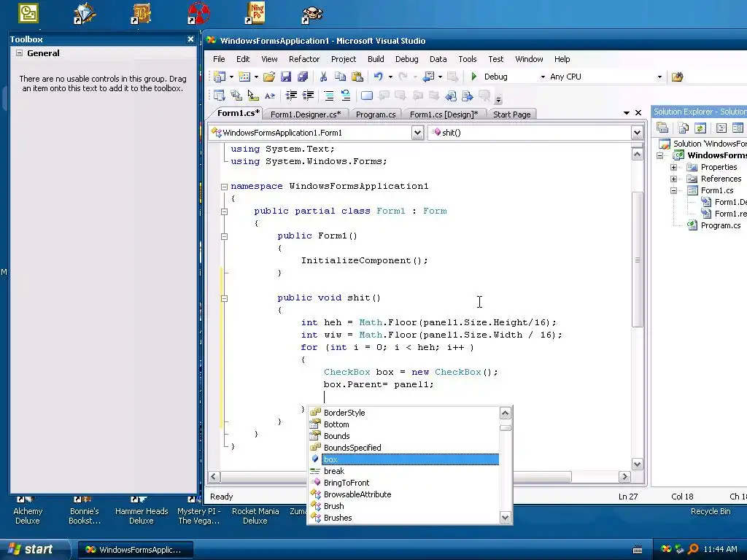Viewport: 747px width, 560px height.
Task: Select 'BorderStyle' in the IntelliSense list
Action: pyautogui.click(x=403, y=413)
